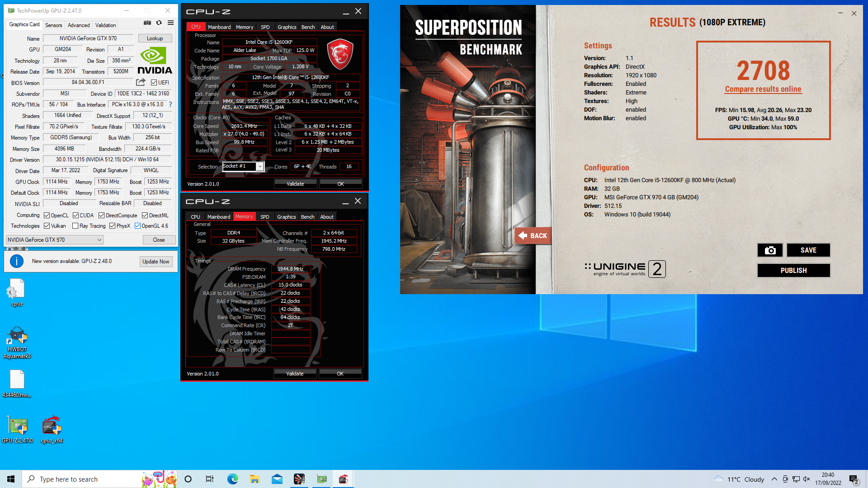Click the taskbar clock and date
The height and width of the screenshot is (488, 868).
coord(828,479)
